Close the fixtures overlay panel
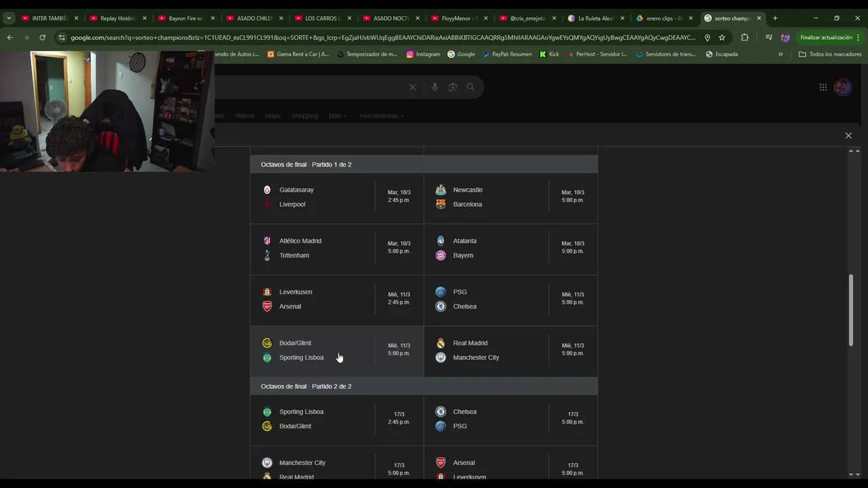 (848, 136)
